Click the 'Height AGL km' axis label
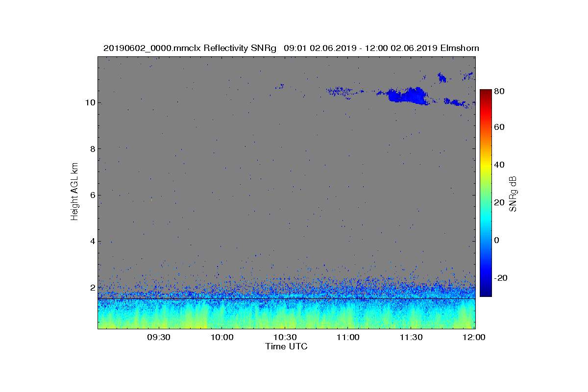 [74, 192]
